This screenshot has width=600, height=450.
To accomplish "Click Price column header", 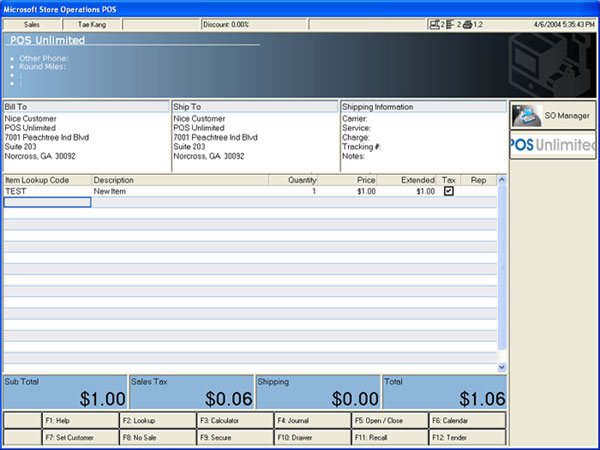I will point(347,180).
